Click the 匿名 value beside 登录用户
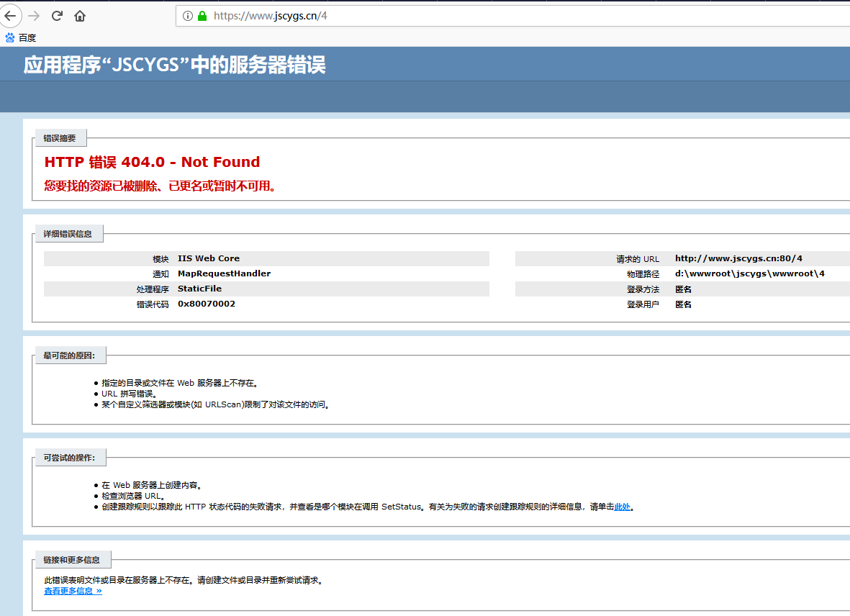Image resolution: width=850 pixels, height=616 pixels. point(683,304)
